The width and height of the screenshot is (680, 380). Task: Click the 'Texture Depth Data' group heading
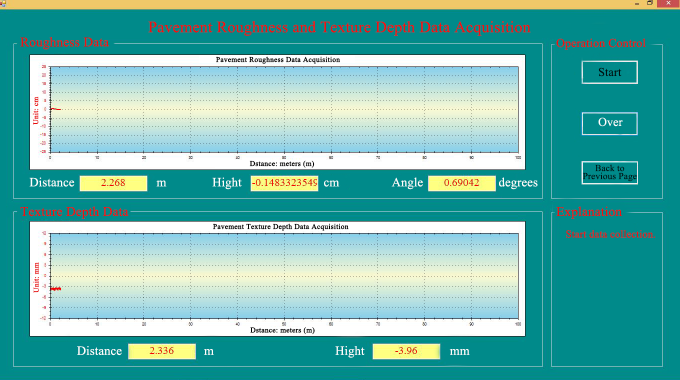tap(74, 212)
